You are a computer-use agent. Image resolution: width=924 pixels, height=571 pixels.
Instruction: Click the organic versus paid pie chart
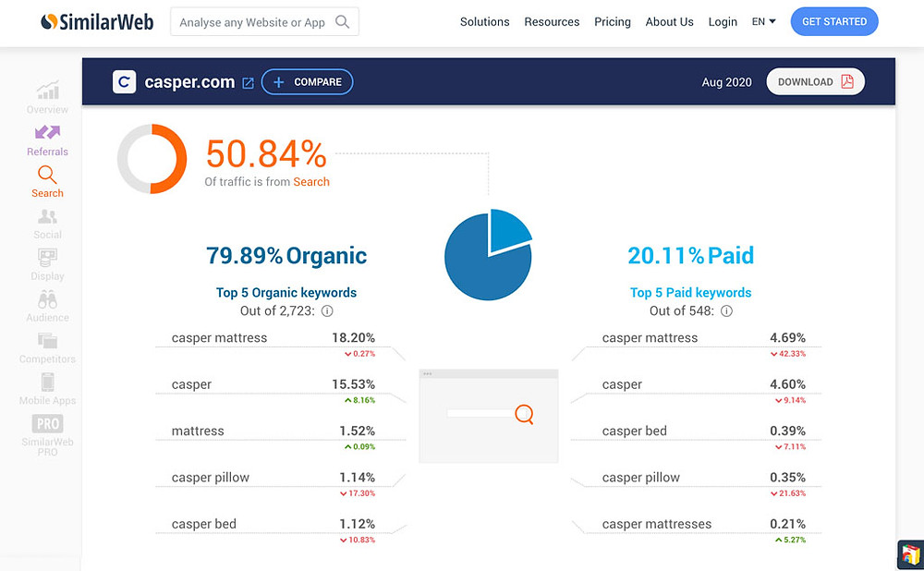point(489,254)
